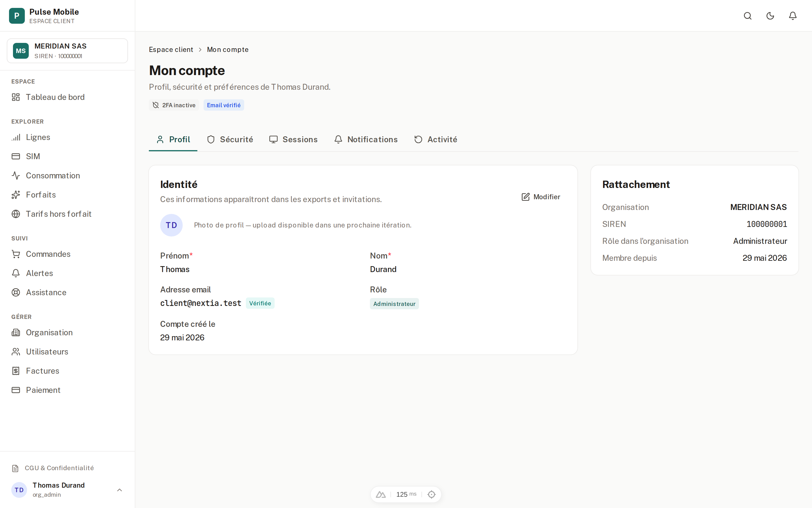Open search with the magnifier icon

[x=748, y=16]
